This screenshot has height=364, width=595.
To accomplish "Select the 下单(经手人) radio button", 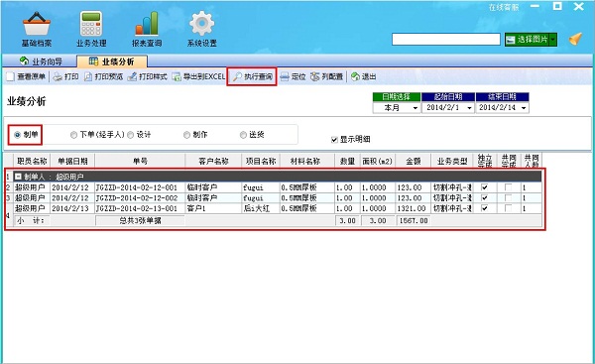I will pyautogui.click(x=73, y=135).
